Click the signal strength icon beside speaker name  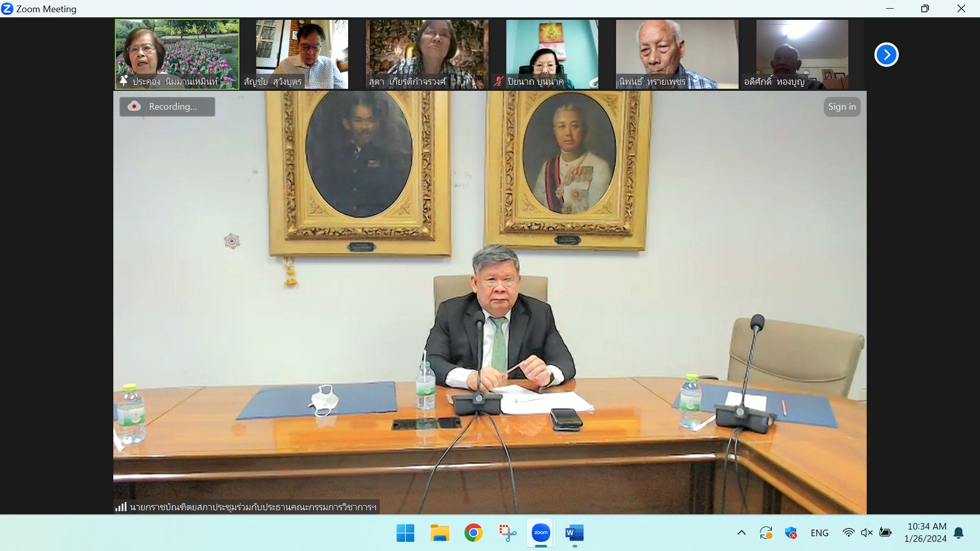coord(121,507)
